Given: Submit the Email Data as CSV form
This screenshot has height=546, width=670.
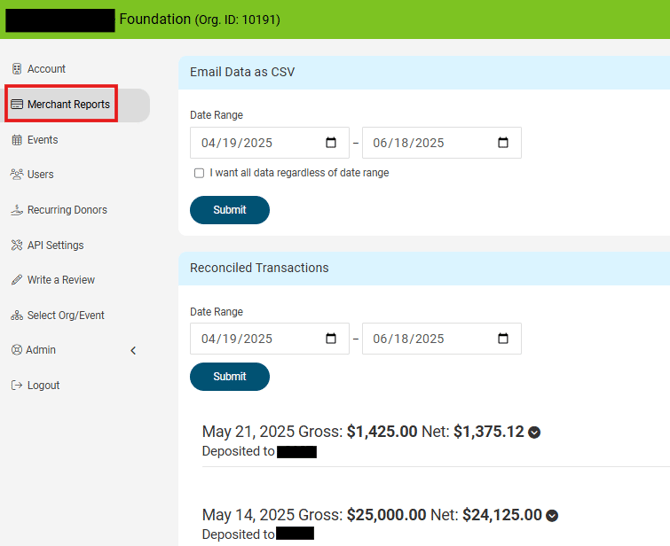Looking at the screenshot, I should [x=229, y=210].
